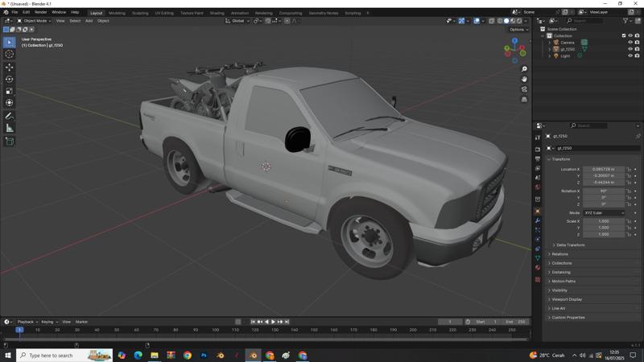Hide the Camera object in outliner
This screenshot has width=644, height=362.
click(630, 43)
